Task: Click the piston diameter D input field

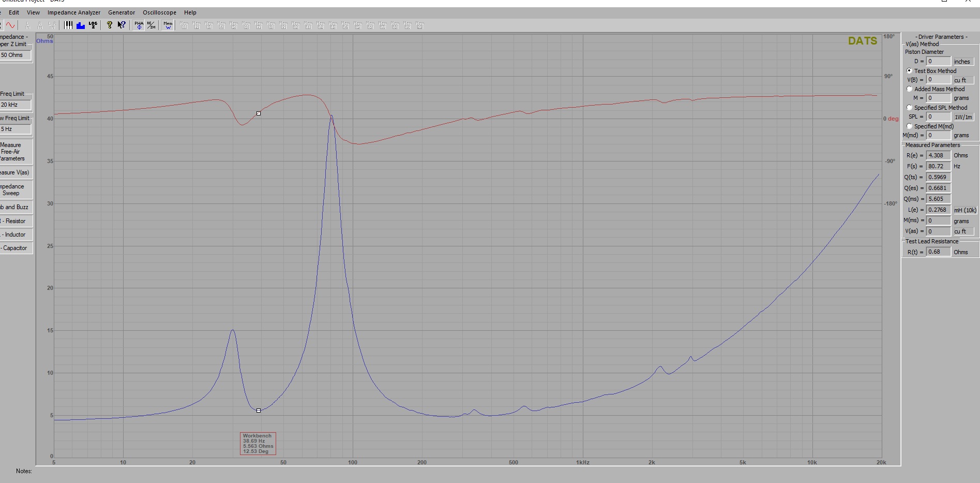Action: pyautogui.click(x=938, y=61)
